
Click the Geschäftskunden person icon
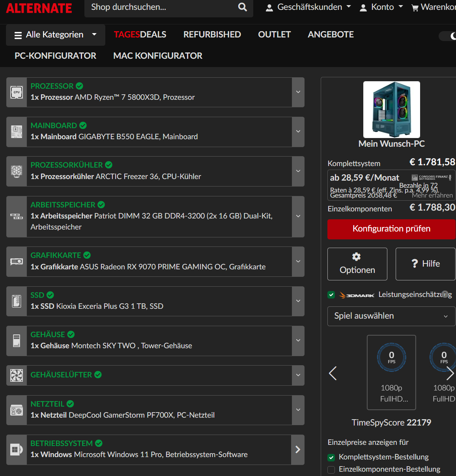pyautogui.click(x=269, y=7)
